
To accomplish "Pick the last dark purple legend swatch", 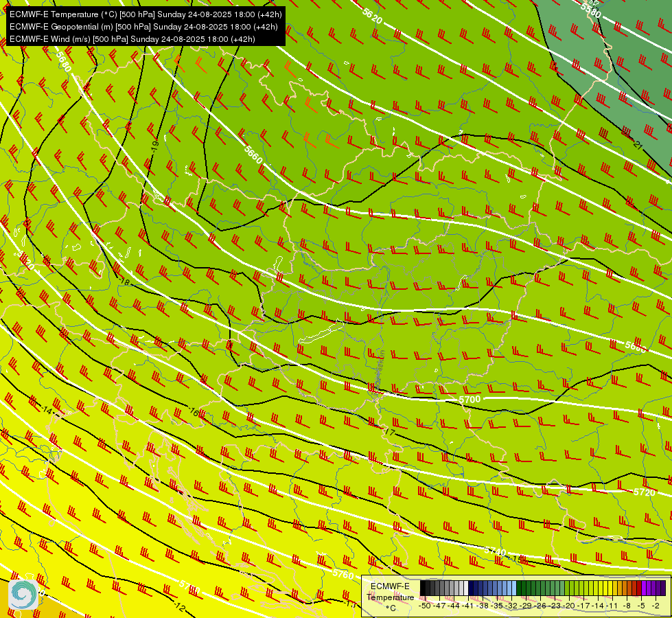I will click(x=663, y=588).
